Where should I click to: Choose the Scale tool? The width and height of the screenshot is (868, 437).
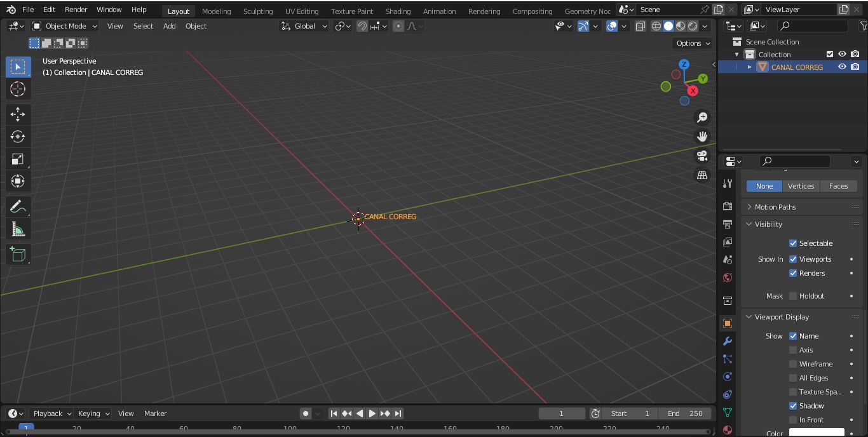click(x=18, y=159)
